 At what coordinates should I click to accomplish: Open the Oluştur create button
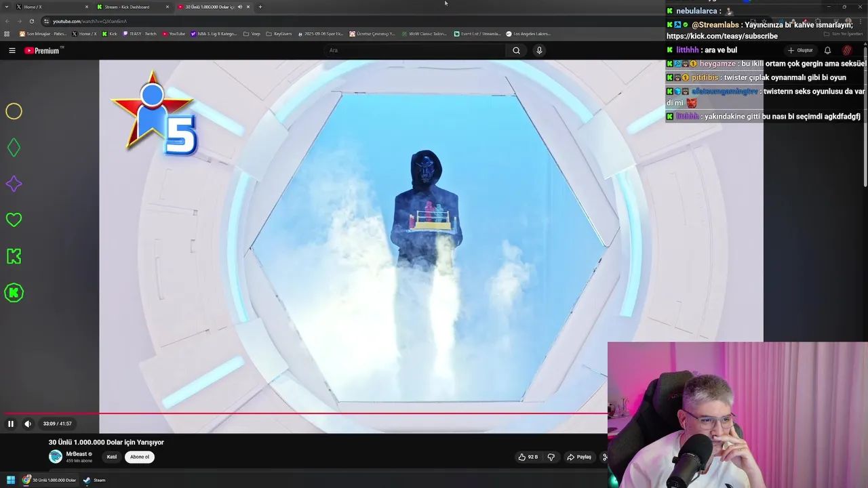pyautogui.click(x=800, y=50)
